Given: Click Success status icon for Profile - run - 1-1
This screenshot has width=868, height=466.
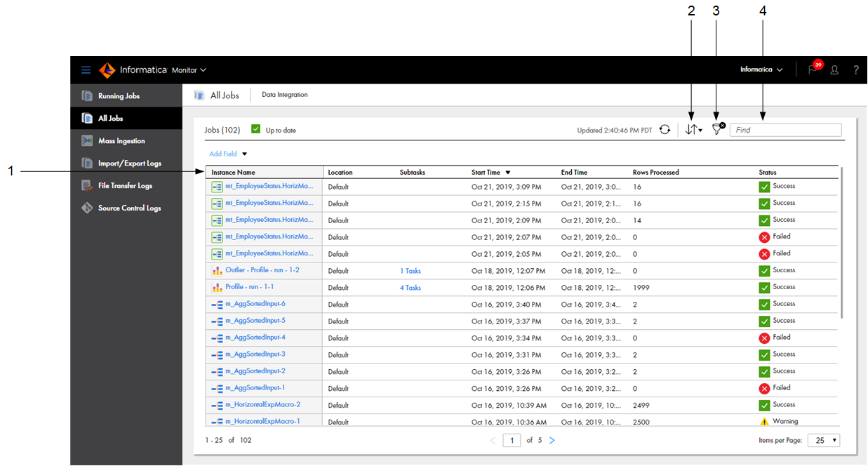Looking at the screenshot, I should point(764,288).
